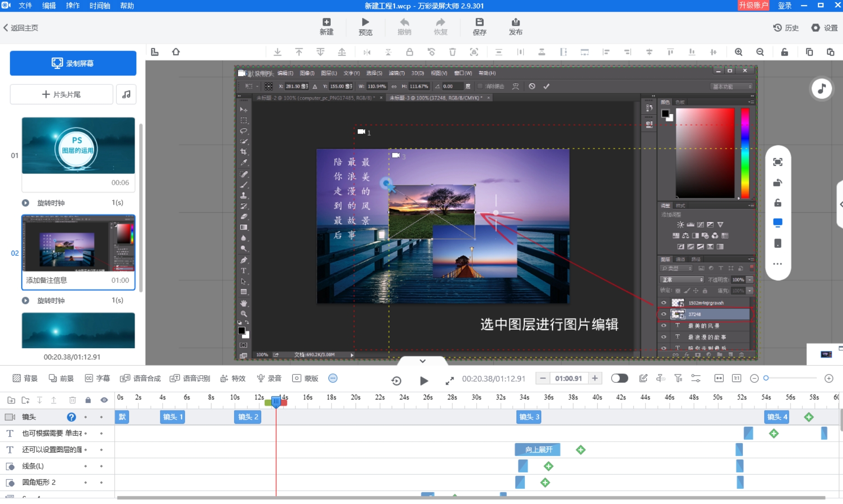Start screen recording with 录制屏幕 button

[73, 63]
